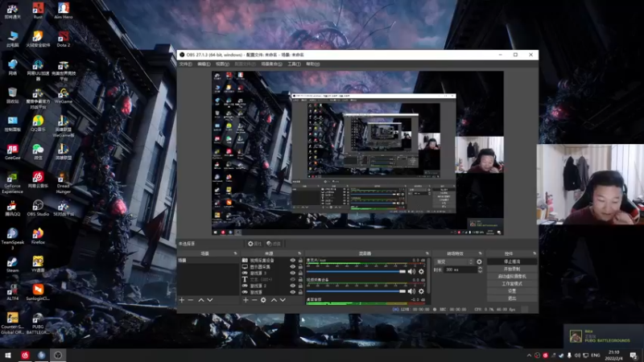
Task: Open source properties gear in the 来源 panel toolbar
Action: pos(263,300)
